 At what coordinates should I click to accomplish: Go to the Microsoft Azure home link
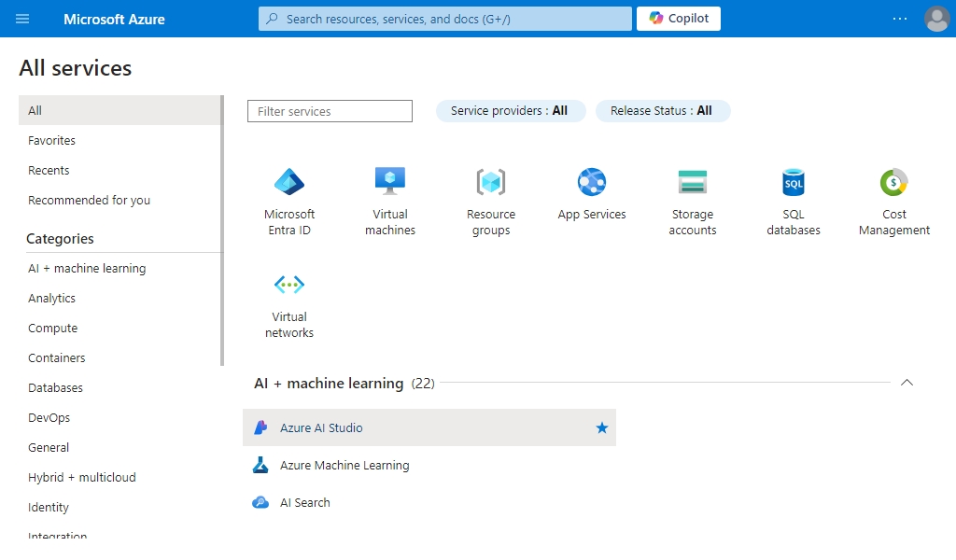click(x=114, y=19)
